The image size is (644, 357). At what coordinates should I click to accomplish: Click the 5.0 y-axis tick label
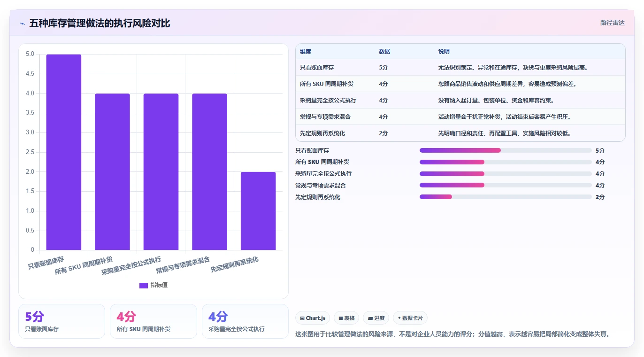pyautogui.click(x=30, y=54)
